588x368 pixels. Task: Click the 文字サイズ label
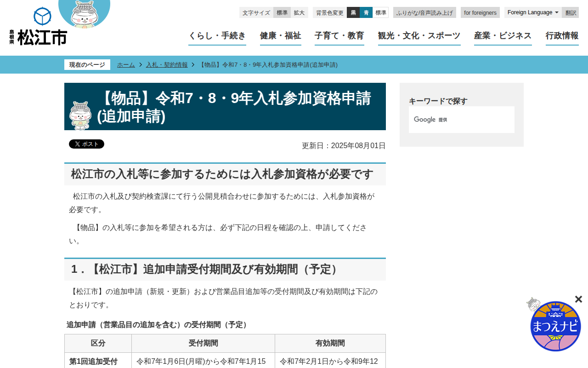pyautogui.click(x=256, y=12)
